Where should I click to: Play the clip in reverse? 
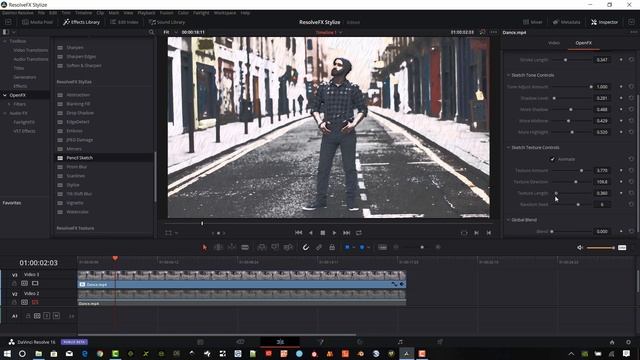pyautogui.click(x=311, y=233)
